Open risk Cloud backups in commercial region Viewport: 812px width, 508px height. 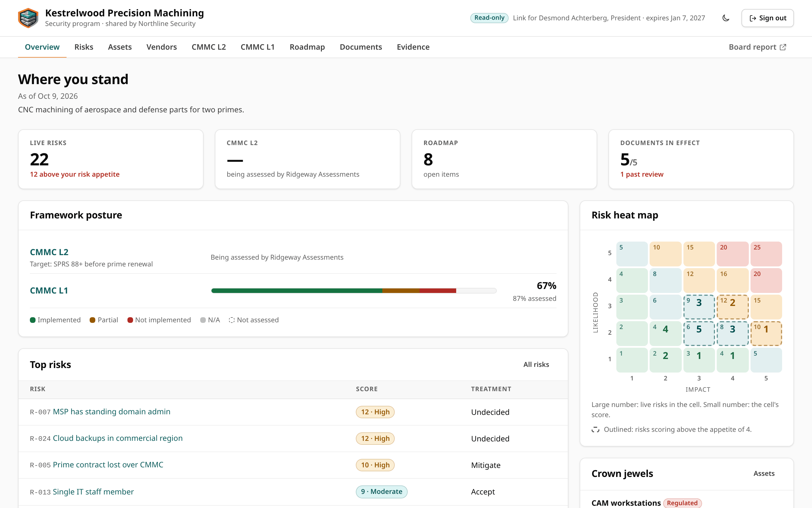point(118,438)
